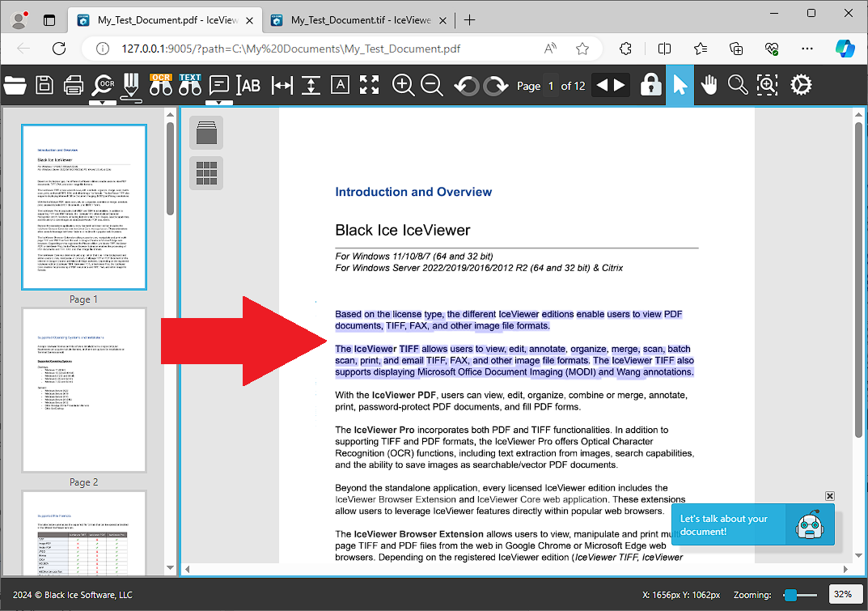Screen dimensions: 868x611
Task: Click the page number input field
Action: (x=551, y=86)
